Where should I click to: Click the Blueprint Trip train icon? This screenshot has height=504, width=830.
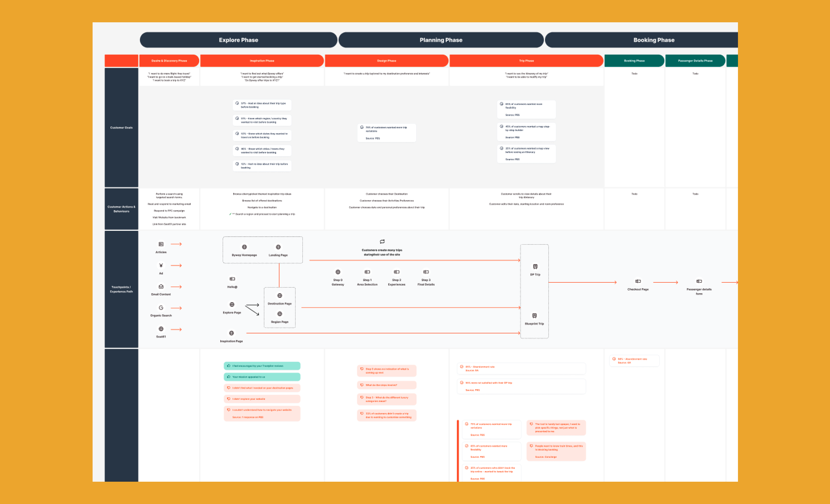[x=534, y=316]
